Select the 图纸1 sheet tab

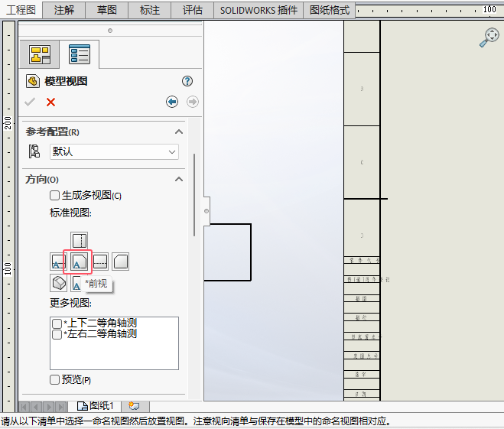pyautogui.click(x=95, y=406)
